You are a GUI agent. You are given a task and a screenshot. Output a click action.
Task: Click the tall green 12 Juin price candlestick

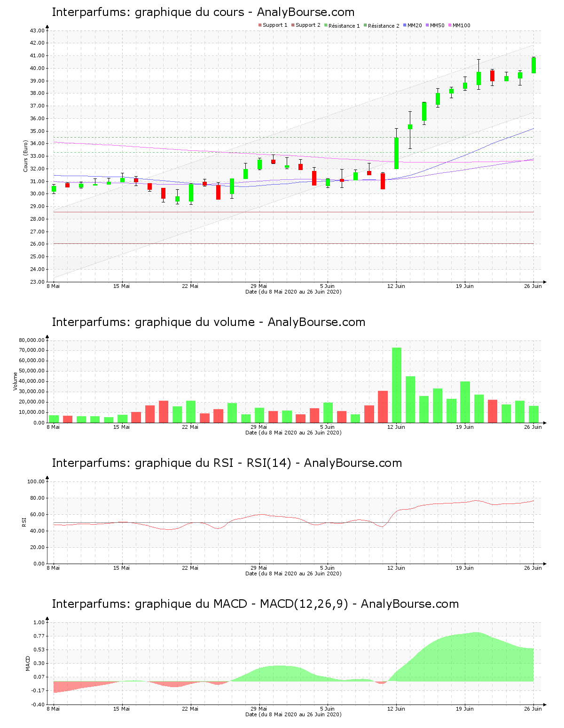tap(396, 153)
